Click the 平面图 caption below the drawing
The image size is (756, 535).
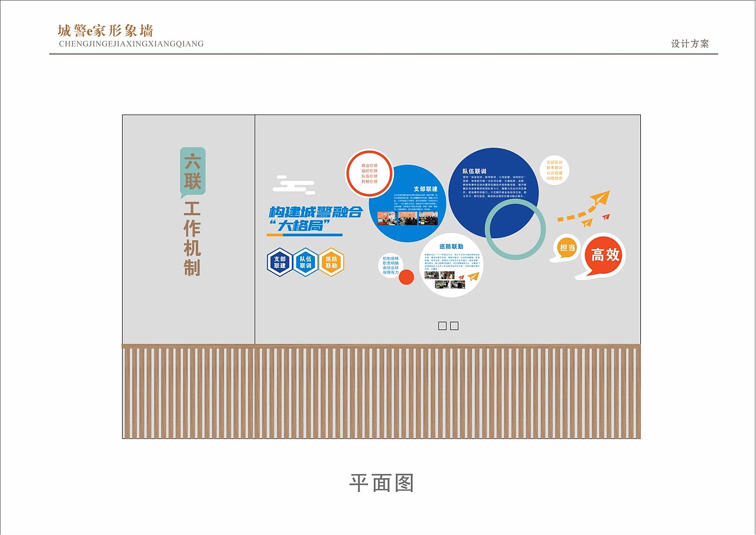tap(382, 483)
